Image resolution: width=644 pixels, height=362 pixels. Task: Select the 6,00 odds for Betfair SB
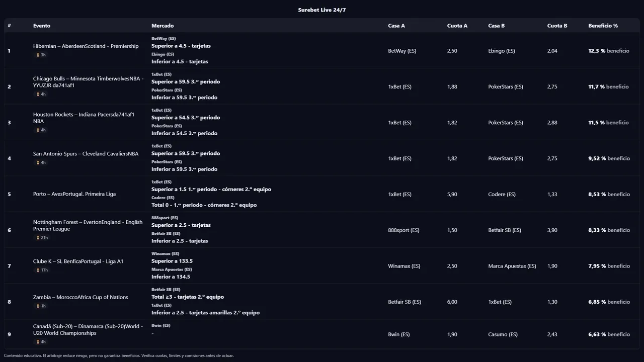[x=452, y=302]
